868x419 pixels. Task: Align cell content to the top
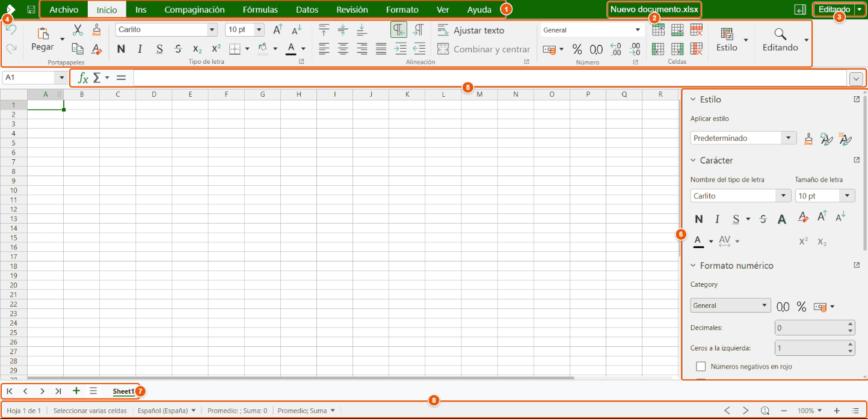324,30
